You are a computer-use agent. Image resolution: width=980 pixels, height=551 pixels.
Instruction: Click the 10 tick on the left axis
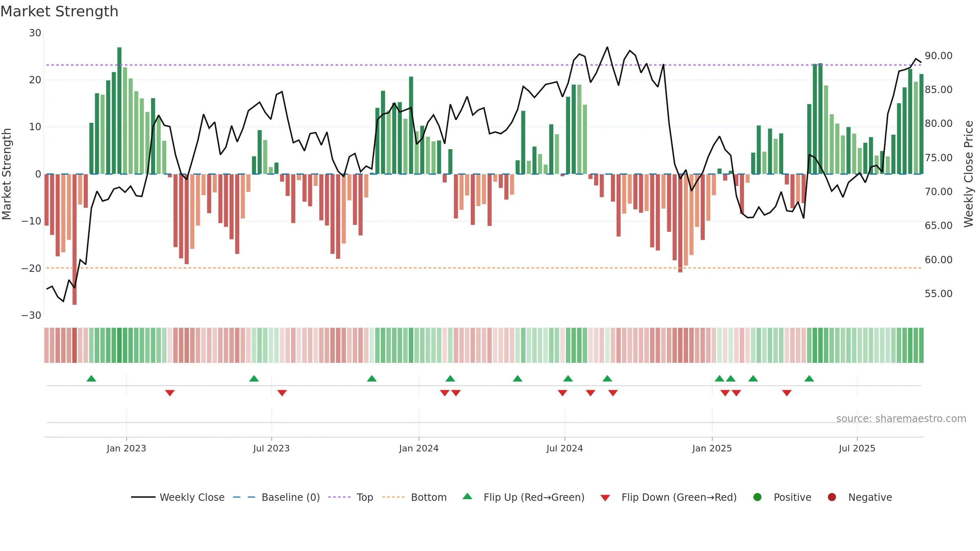35,127
